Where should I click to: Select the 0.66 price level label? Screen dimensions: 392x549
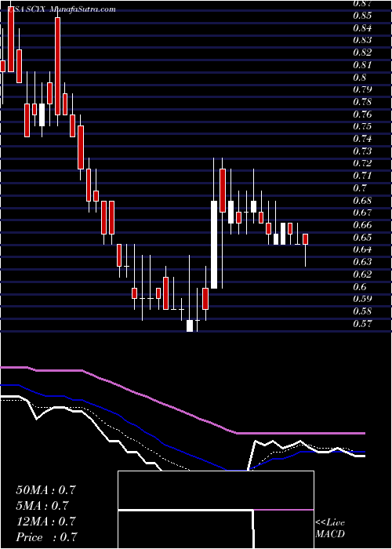point(361,225)
